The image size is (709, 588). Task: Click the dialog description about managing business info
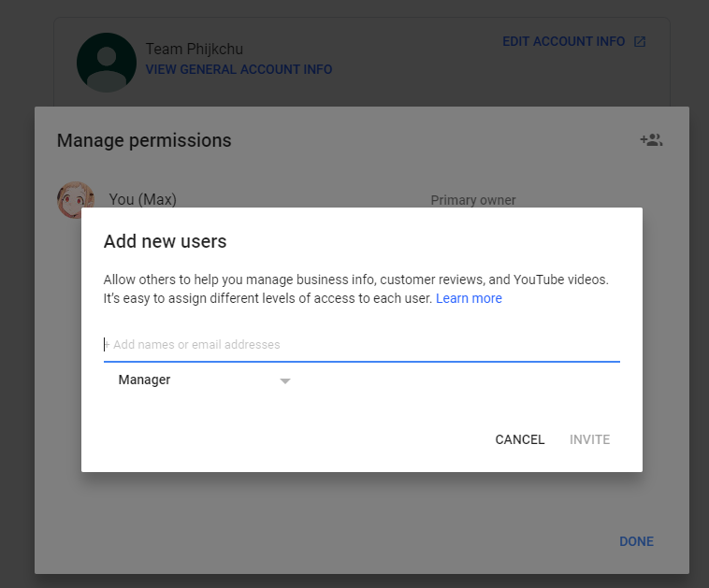(355, 289)
